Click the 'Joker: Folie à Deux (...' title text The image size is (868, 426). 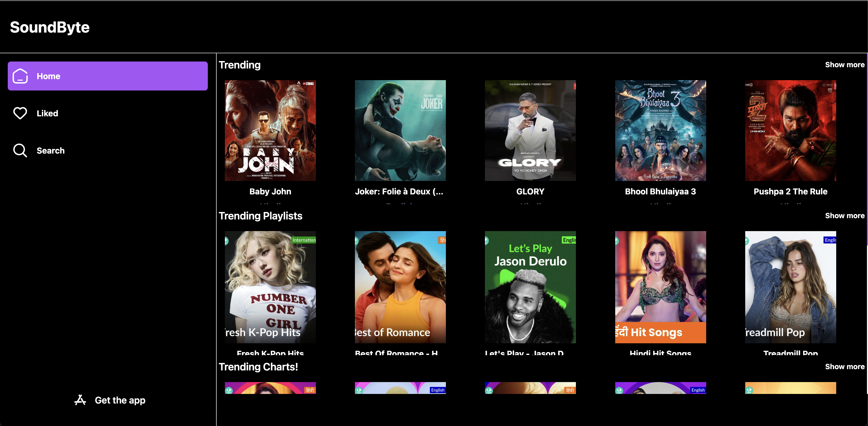(399, 192)
